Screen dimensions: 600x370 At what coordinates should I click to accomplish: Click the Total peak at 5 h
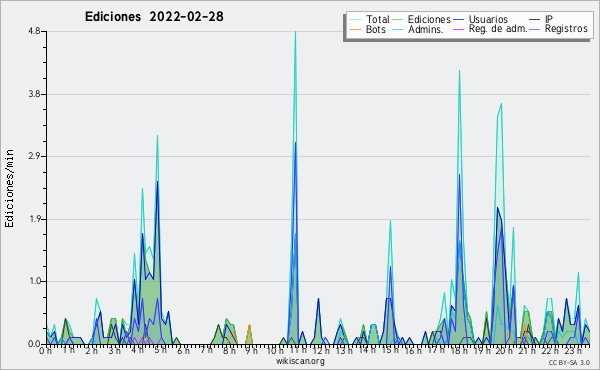[x=157, y=136]
